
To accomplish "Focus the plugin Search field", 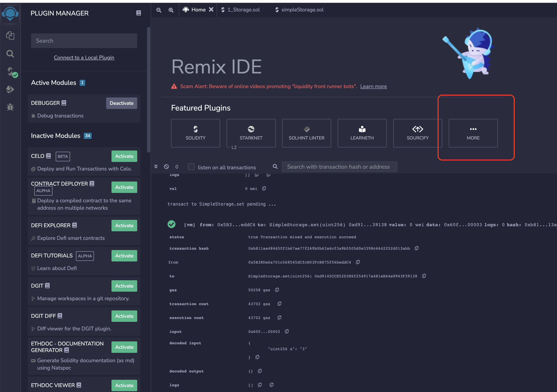I will [x=84, y=41].
